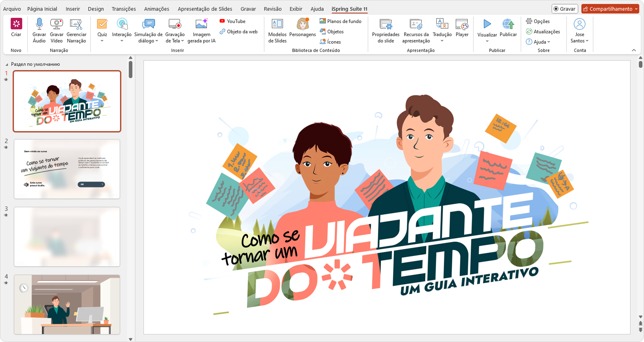Image resolution: width=644 pixels, height=342 pixels.
Task: Expand the Visualizar preview dropdown
Action: coord(487,41)
